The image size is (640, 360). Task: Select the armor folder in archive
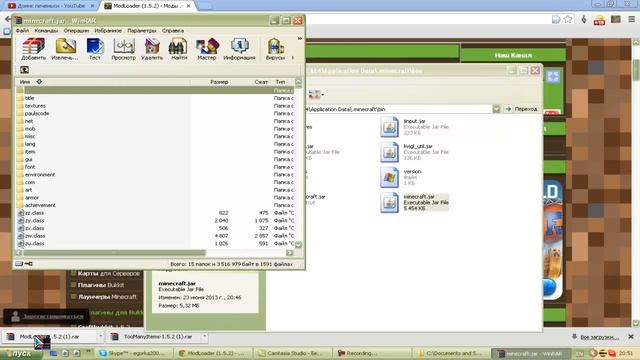pyautogui.click(x=32, y=198)
